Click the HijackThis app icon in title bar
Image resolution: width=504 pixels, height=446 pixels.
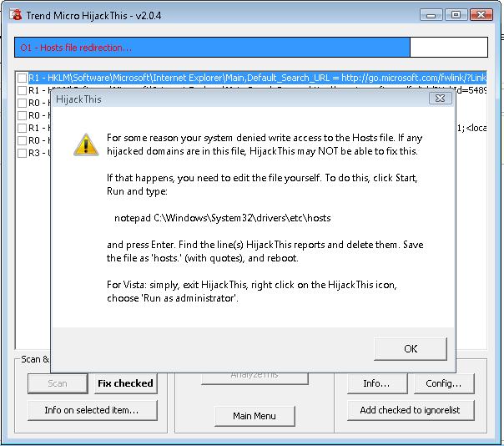[15, 15]
